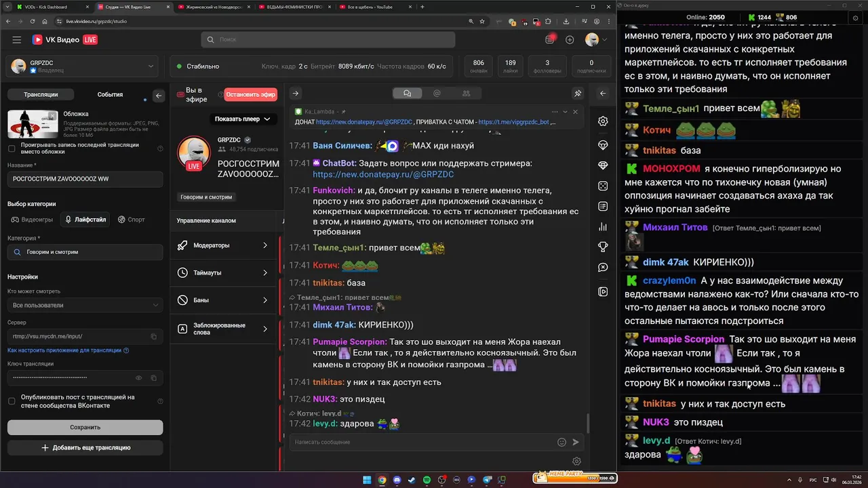This screenshot has height=488, width=868.
Task: Check publish post on VK wall
Action: coord(12,401)
